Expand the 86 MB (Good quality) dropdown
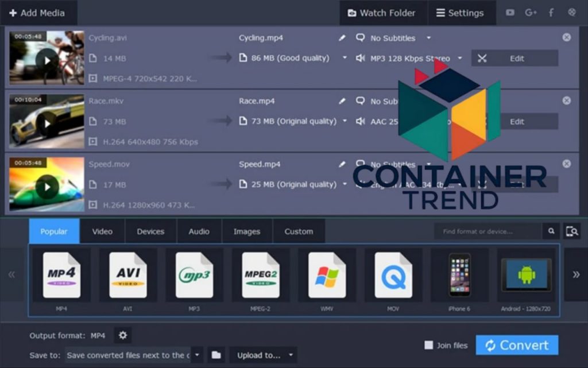Viewport: 588px width, 368px height. [x=345, y=58]
